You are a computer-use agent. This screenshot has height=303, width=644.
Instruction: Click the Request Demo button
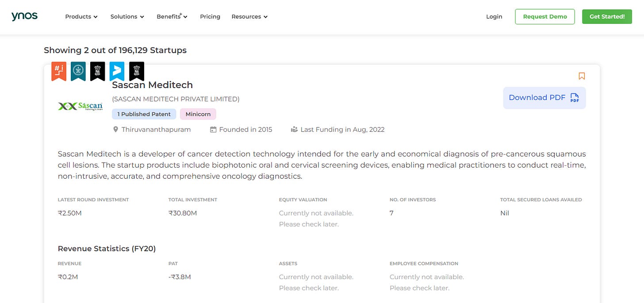tap(545, 17)
